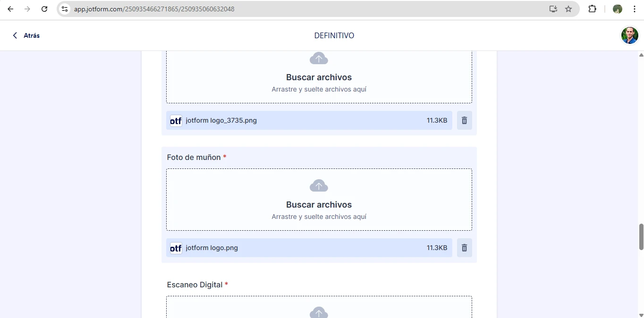
Task: Click the otf file type icon beside jotform logo.png
Action: (x=175, y=248)
